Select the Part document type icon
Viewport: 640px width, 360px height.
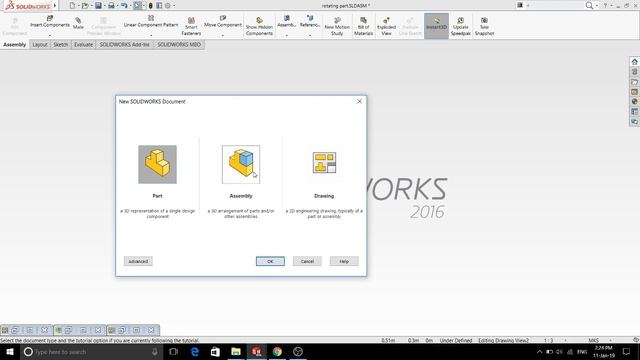[158, 164]
